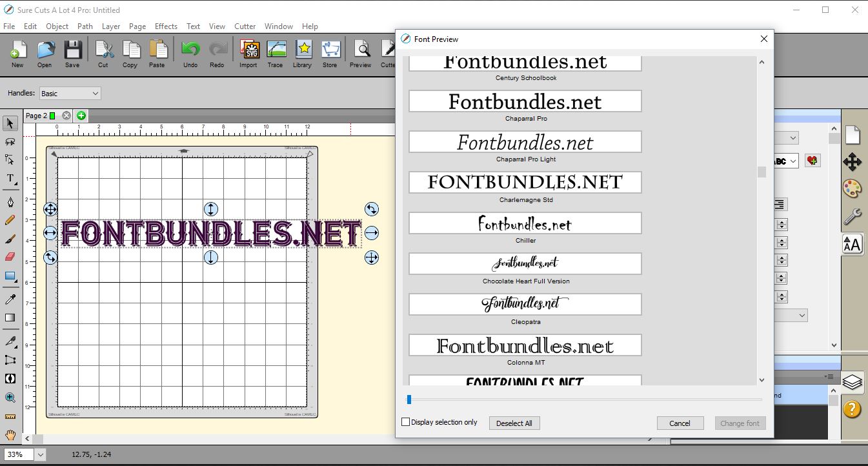Open the Position & Size panel icon
Screen dimensions: 868x466
[x=853, y=162]
